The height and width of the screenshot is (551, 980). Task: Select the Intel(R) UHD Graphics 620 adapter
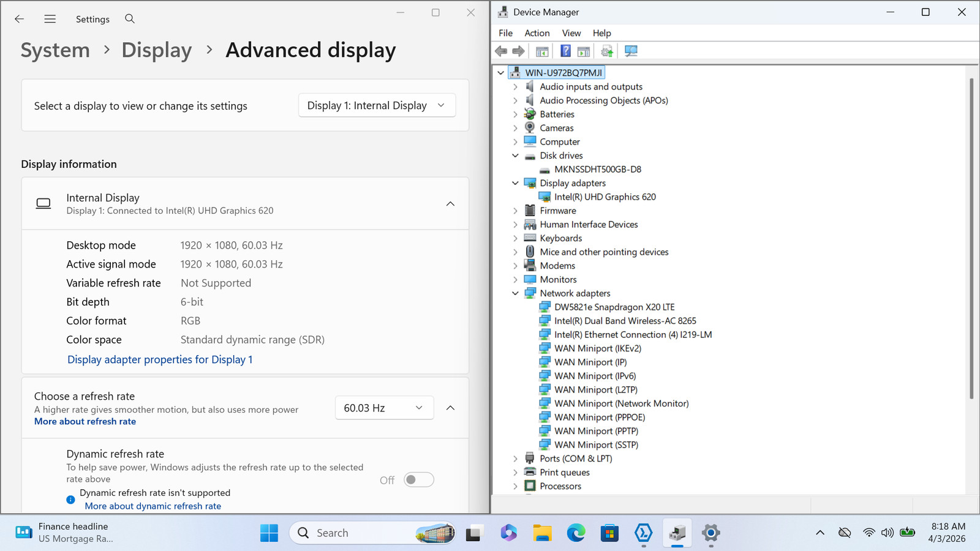pyautogui.click(x=605, y=197)
